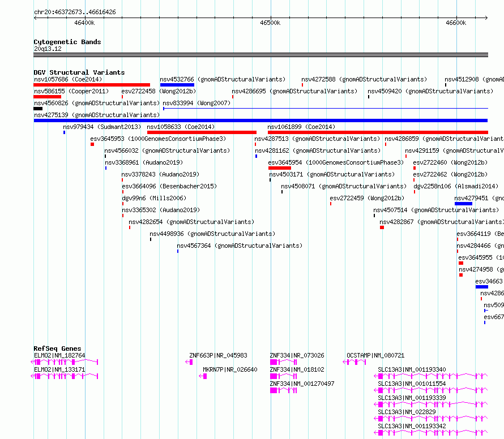Open gene ELMO2|NM_182764 label
504x439 pixels.
click(x=59, y=355)
